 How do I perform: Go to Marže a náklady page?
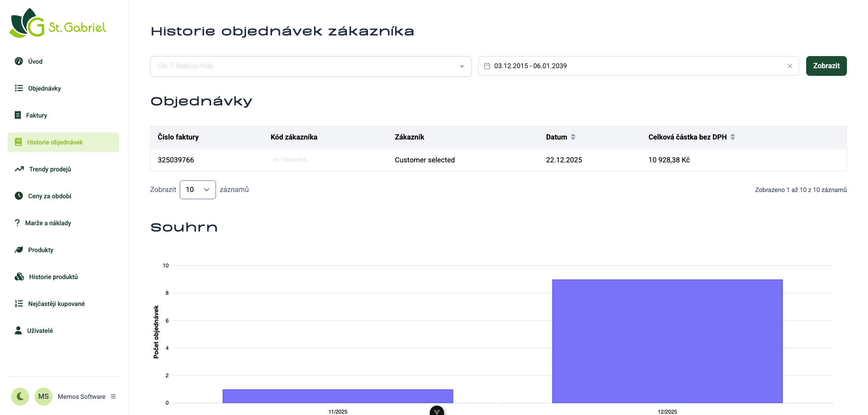coord(48,223)
